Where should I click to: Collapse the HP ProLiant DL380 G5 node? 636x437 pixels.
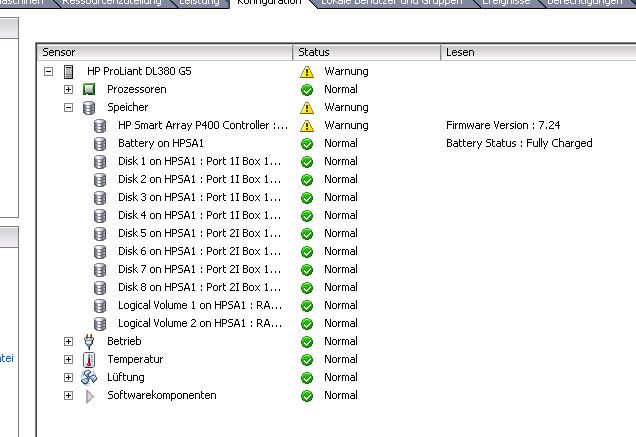48,72
